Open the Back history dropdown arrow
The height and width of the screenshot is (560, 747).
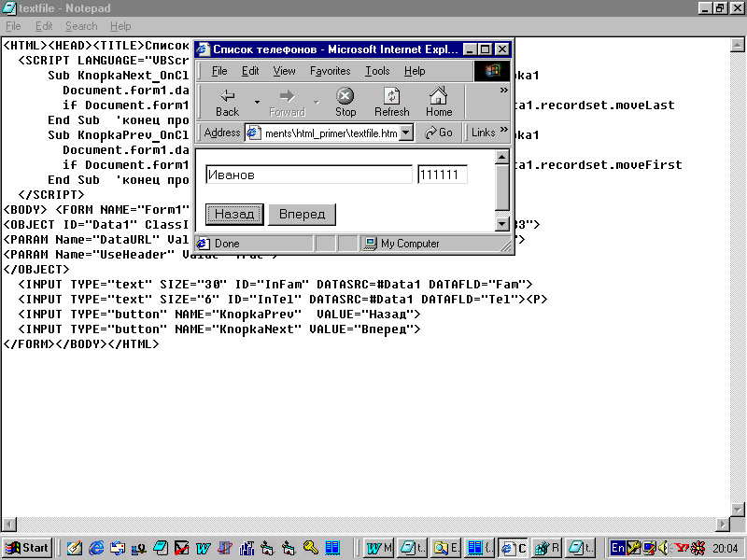pyautogui.click(x=258, y=102)
